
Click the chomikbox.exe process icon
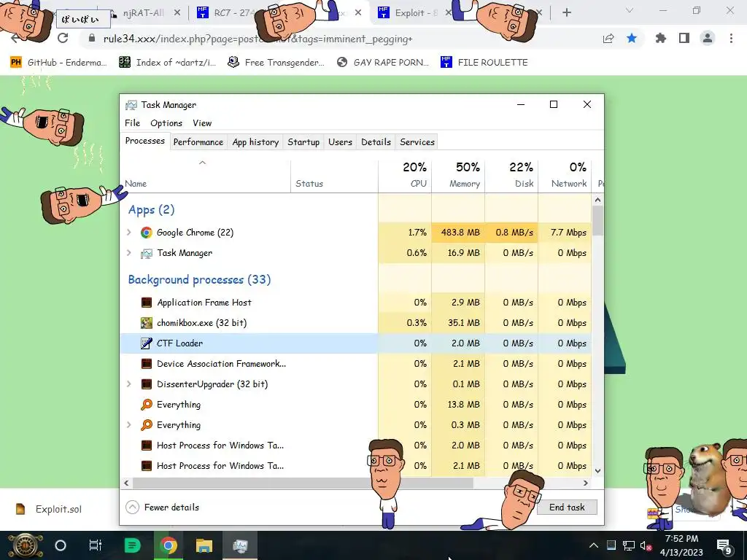point(146,323)
